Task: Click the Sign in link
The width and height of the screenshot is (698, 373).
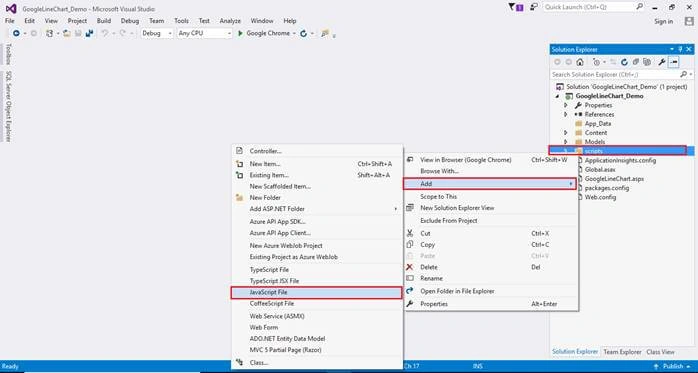Action: 663,21
